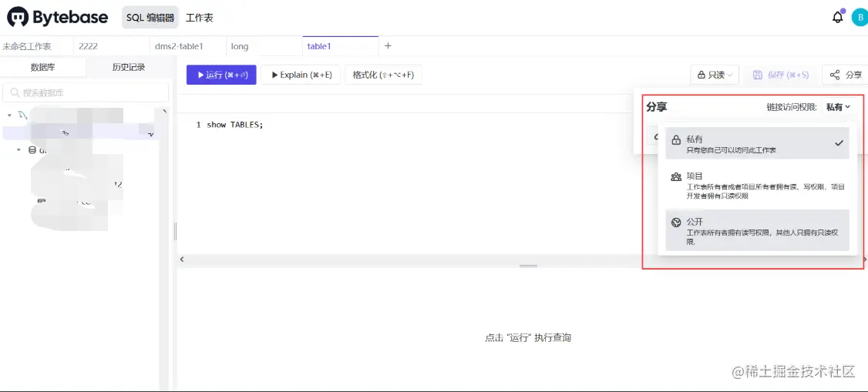Click the line number 1 gutter
Screen dimensions: 868x392
pos(198,125)
